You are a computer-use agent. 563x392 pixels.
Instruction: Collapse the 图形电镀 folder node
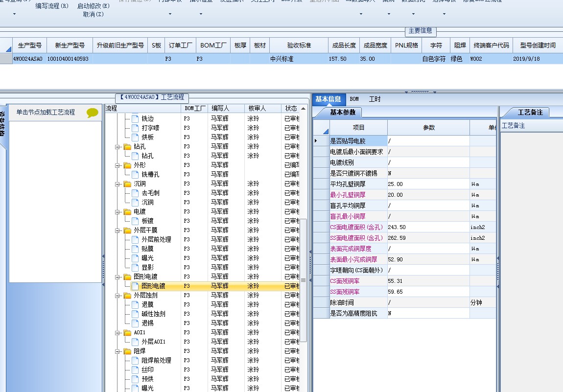point(117,277)
